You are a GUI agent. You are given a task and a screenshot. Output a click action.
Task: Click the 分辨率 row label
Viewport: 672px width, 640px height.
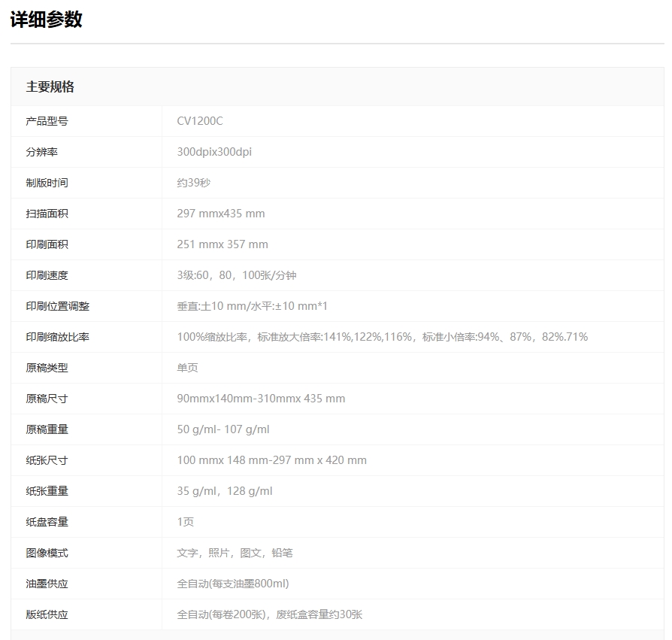[x=41, y=152]
